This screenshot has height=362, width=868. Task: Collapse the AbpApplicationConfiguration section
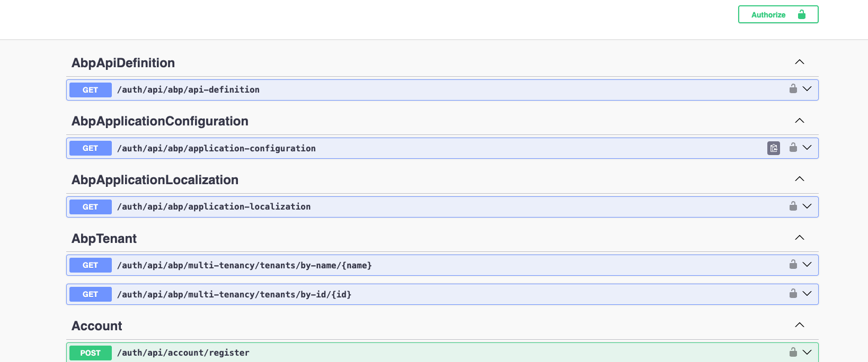[799, 121]
